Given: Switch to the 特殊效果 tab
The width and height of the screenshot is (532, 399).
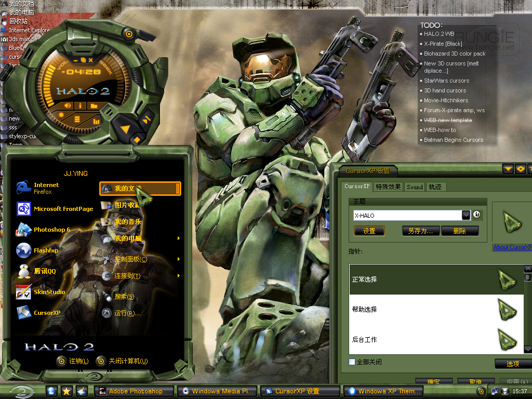Looking at the screenshot, I should [388, 187].
